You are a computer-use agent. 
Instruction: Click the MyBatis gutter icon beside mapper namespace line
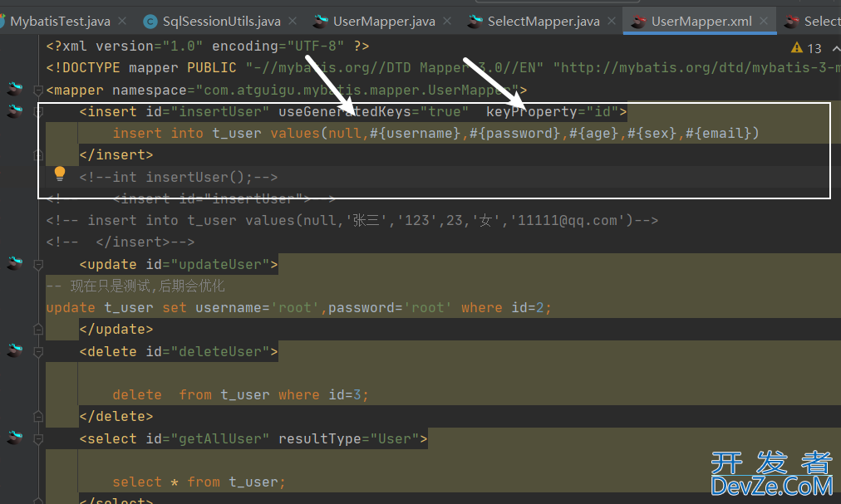pos(14,88)
